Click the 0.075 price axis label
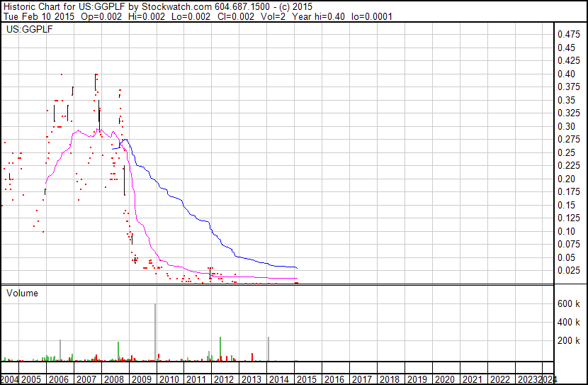The height and width of the screenshot is (385, 588). tap(569, 245)
